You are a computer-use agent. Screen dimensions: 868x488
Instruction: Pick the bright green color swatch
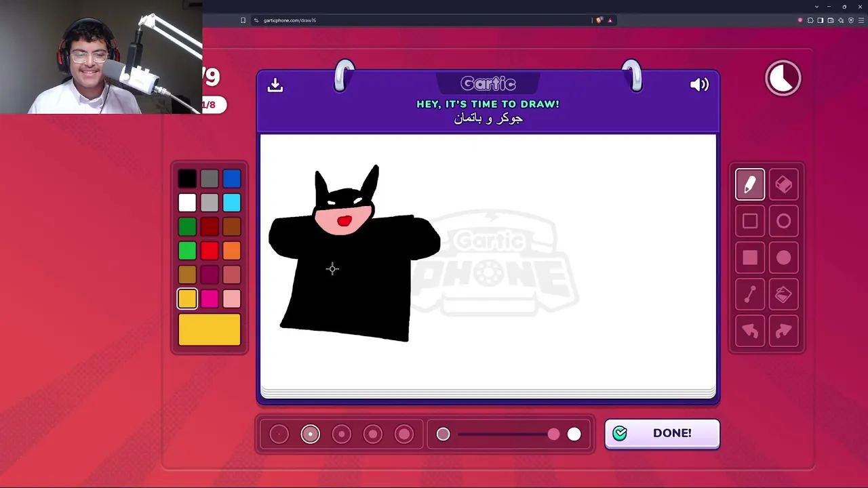187,251
